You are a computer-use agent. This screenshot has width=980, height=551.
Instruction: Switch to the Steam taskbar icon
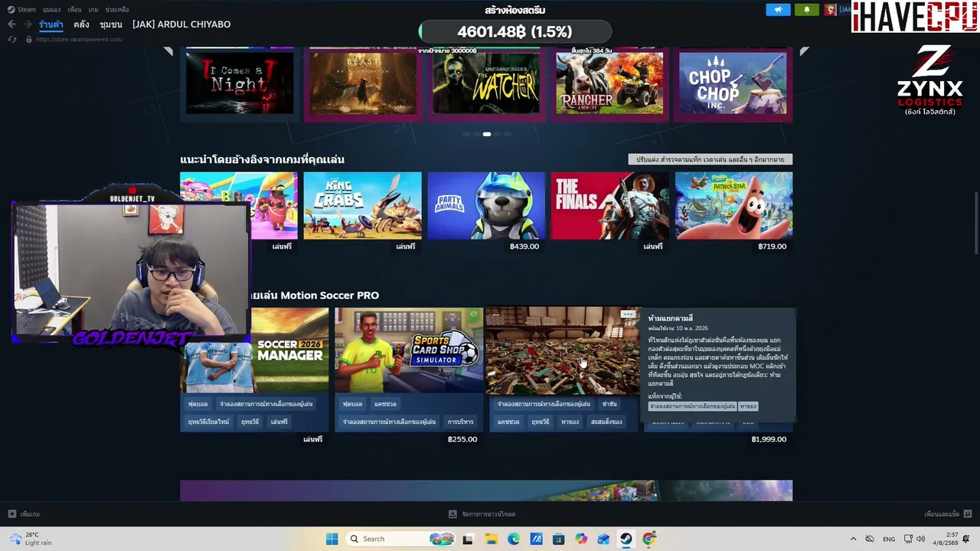click(626, 539)
